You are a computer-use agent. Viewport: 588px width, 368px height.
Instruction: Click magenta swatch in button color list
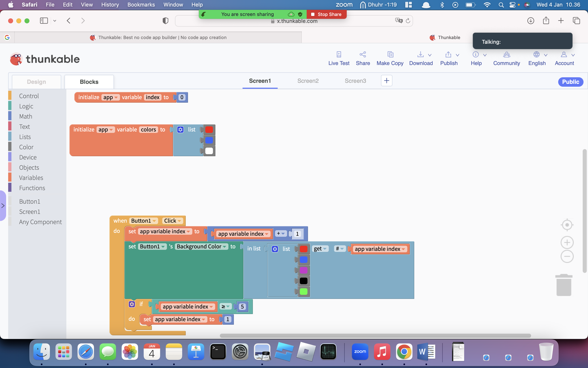(x=303, y=270)
